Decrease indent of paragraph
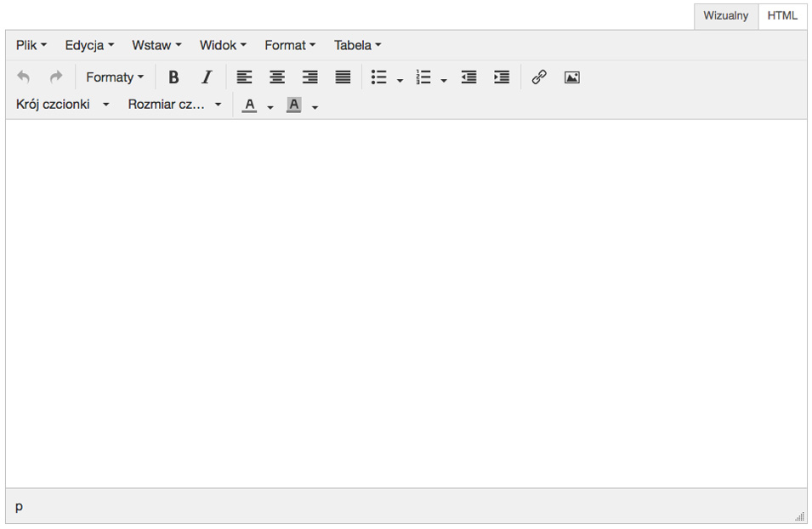Screen dimensions: 812x529 pos(468,77)
